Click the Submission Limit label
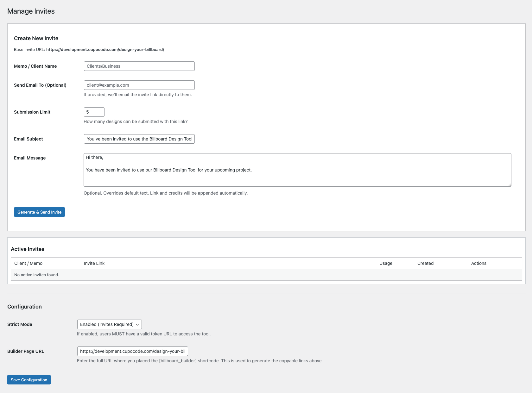This screenshot has width=532, height=393. [x=32, y=112]
